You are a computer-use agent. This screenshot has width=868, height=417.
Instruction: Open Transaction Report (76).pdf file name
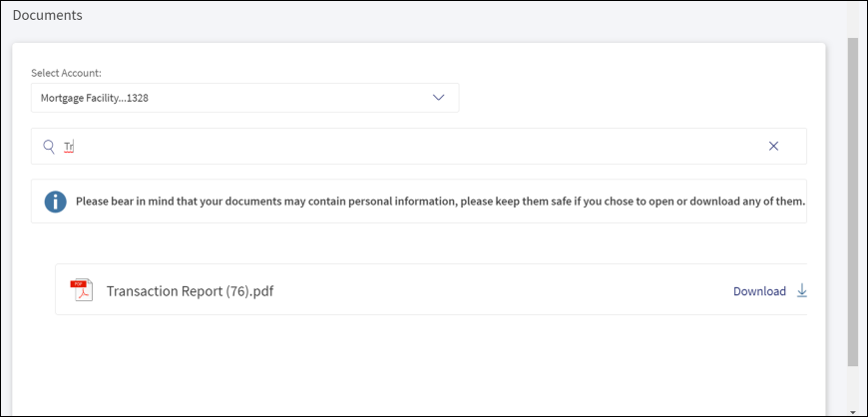click(x=190, y=291)
